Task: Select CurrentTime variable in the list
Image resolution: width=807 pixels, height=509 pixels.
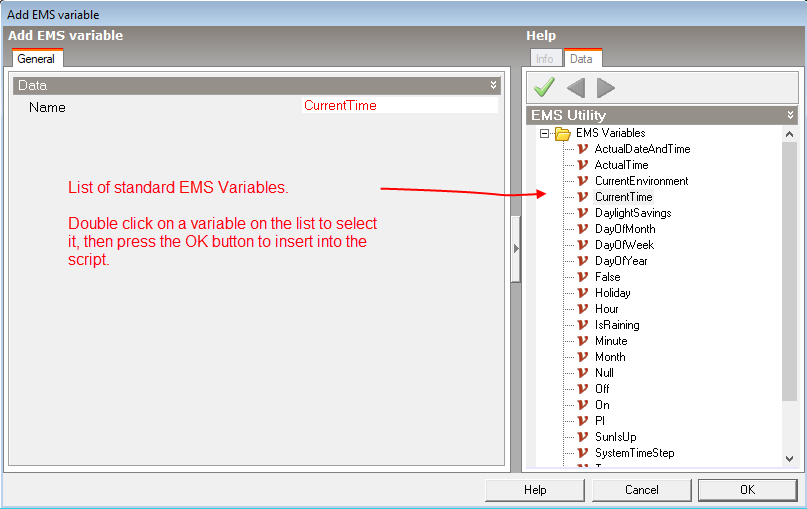Action: [623, 197]
